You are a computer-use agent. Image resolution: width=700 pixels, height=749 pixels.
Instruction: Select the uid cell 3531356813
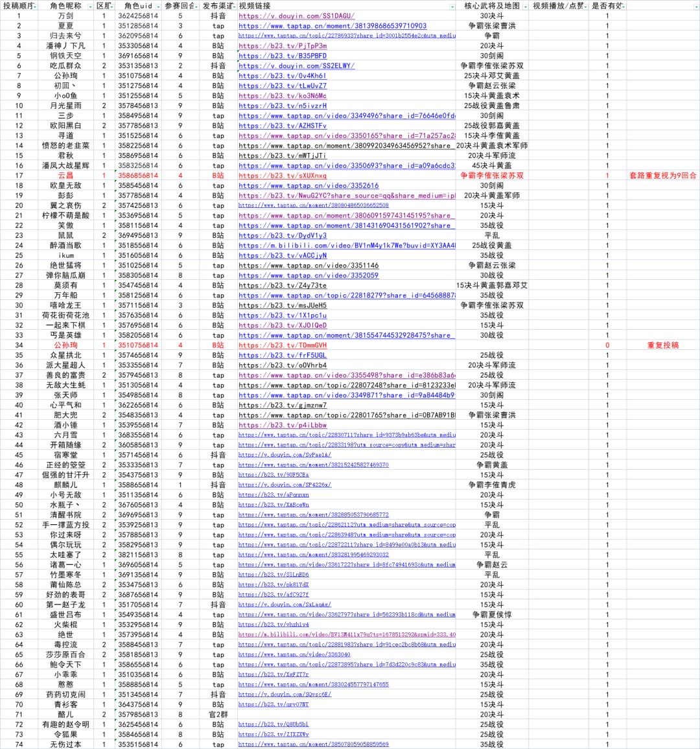(x=138, y=66)
